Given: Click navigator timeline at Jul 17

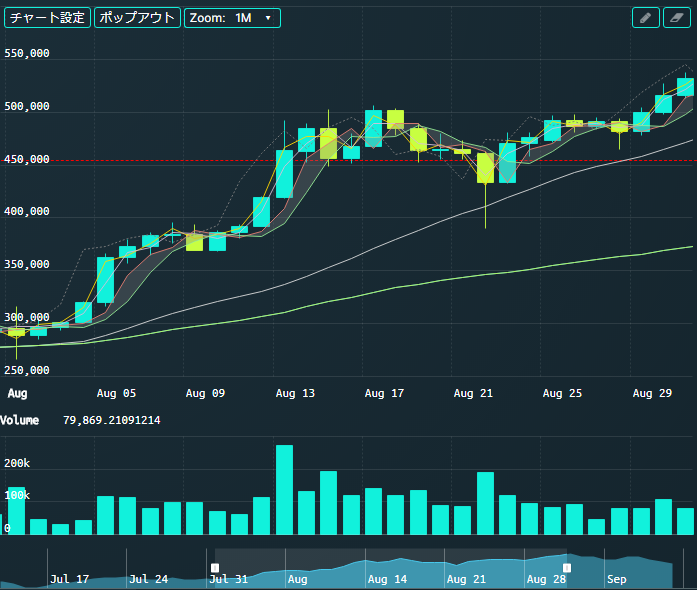Looking at the screenshot, I should [x=69, y=578].
